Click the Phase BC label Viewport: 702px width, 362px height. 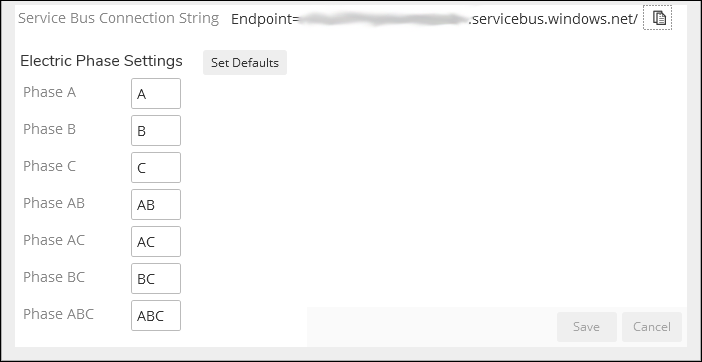pyautogui.click(x=54, y=277)
